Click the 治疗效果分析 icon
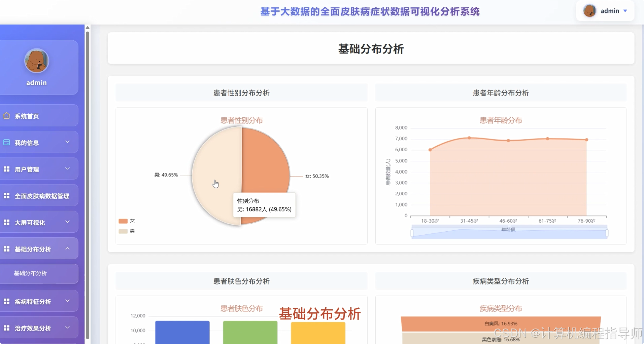Screen dimensions: 644x344 click(x=6, y=328)
